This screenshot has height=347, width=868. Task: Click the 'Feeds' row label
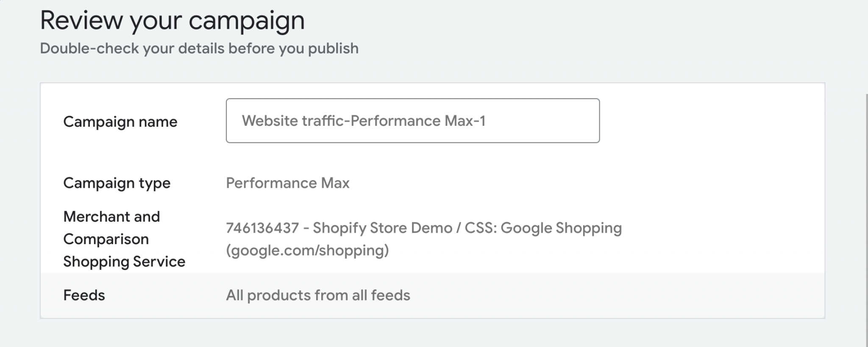click(84, 295)
